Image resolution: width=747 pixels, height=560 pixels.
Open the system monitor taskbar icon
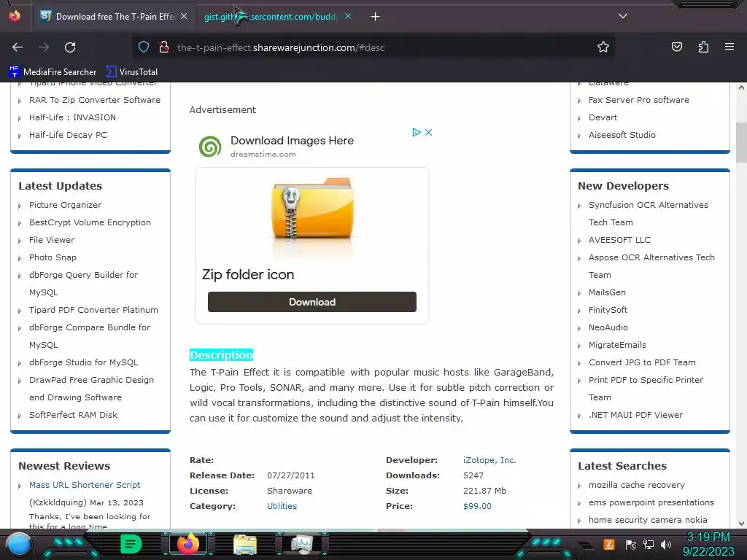(301, 544)
